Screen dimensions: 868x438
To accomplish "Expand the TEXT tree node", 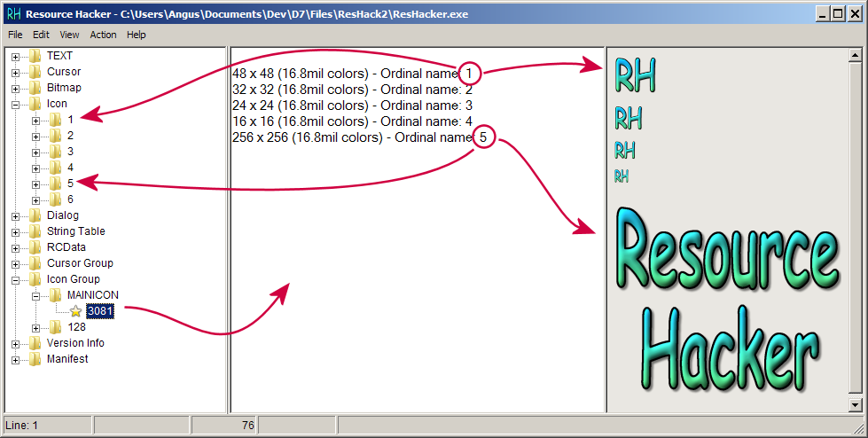I will coord(16,56).
